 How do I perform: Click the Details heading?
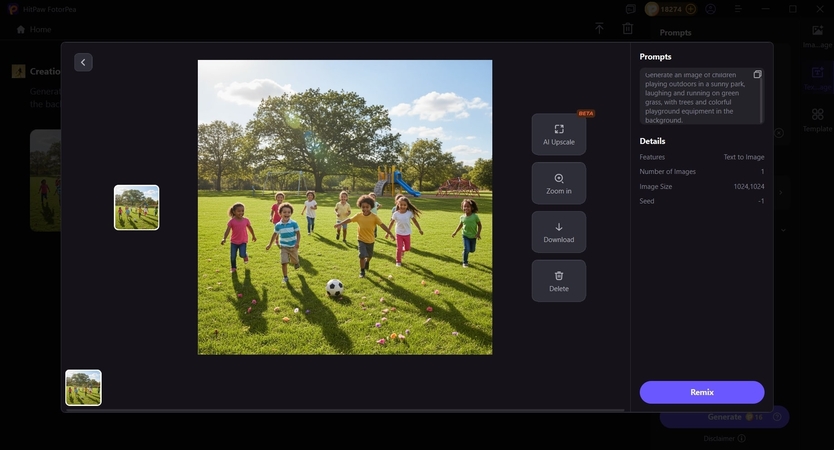[652, 141]
